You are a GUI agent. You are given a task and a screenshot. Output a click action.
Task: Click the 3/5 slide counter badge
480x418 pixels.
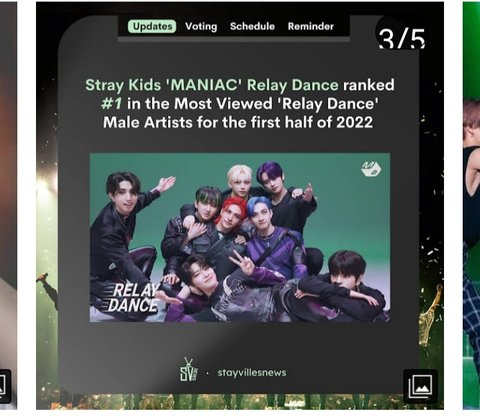pos(401,37)
